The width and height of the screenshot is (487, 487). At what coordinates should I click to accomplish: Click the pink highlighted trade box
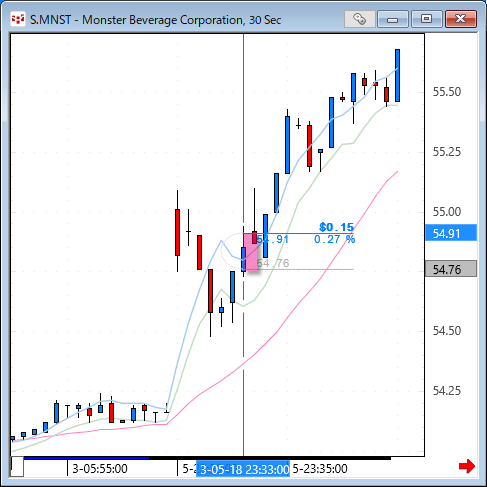[250, 252]
